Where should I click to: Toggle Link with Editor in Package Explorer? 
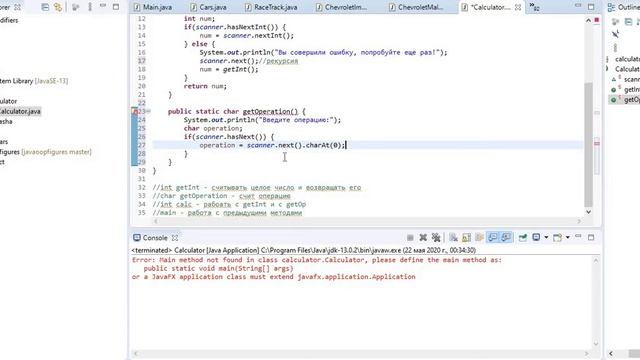click(x=58, y=7)
